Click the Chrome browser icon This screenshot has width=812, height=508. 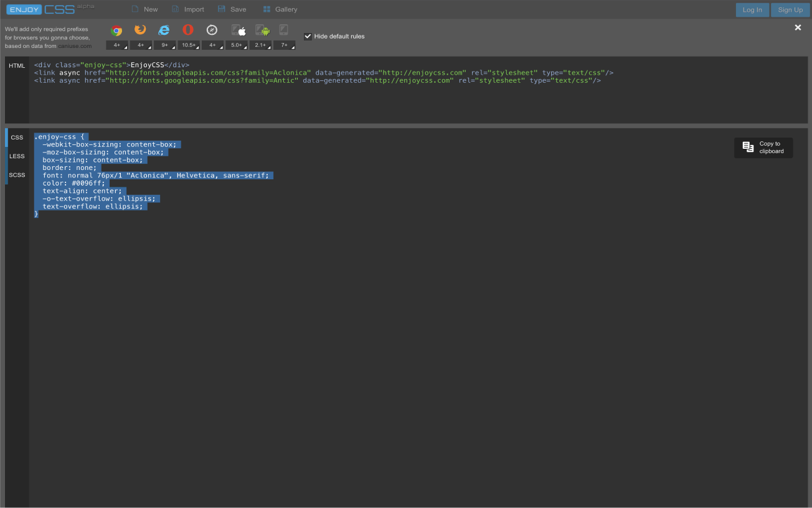click(x=116, y=31)
